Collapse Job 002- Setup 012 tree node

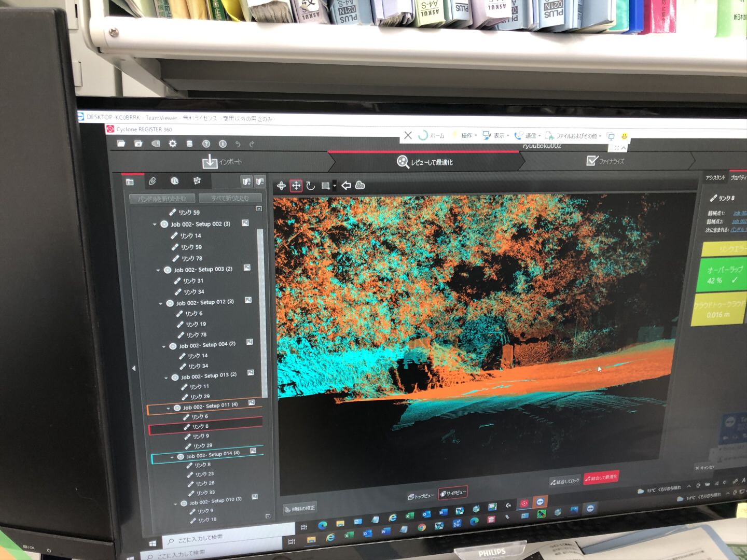pyautogui.click(x=160, y=303)
